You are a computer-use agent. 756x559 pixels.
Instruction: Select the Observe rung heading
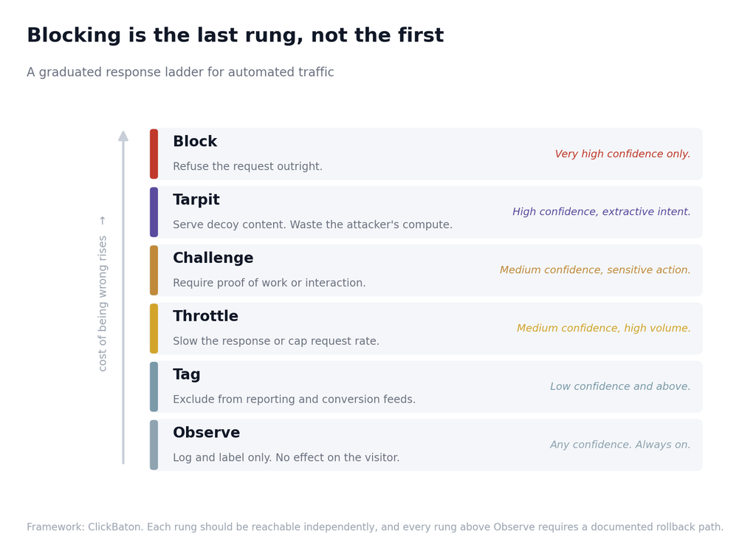(207, 433)
